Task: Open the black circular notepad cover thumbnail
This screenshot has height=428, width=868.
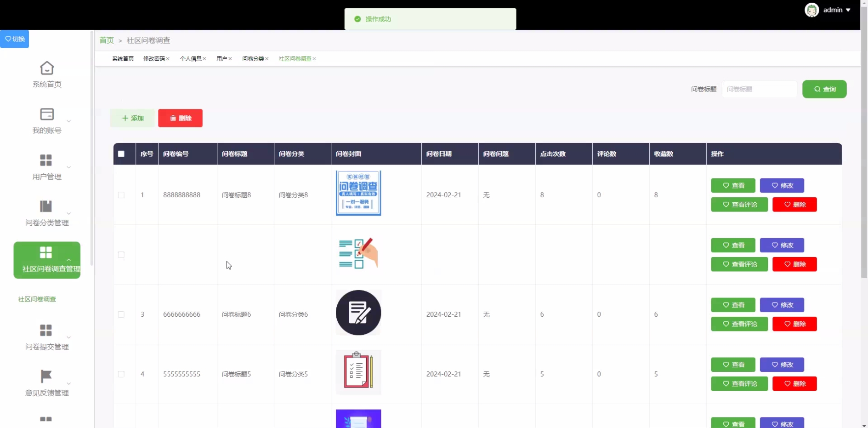Action: click(x=358, y=313)
